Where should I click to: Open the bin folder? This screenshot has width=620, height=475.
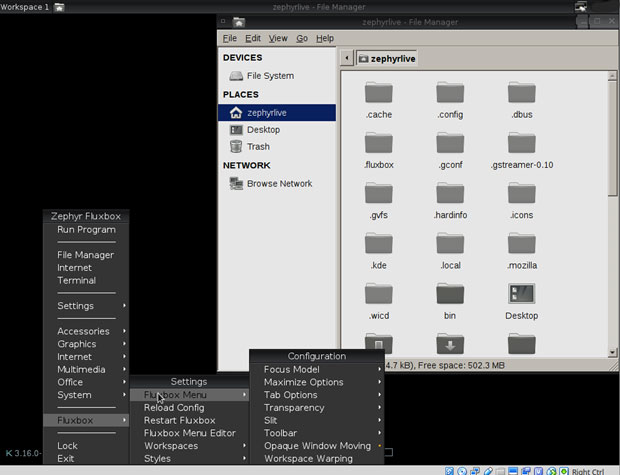(450, 295)
